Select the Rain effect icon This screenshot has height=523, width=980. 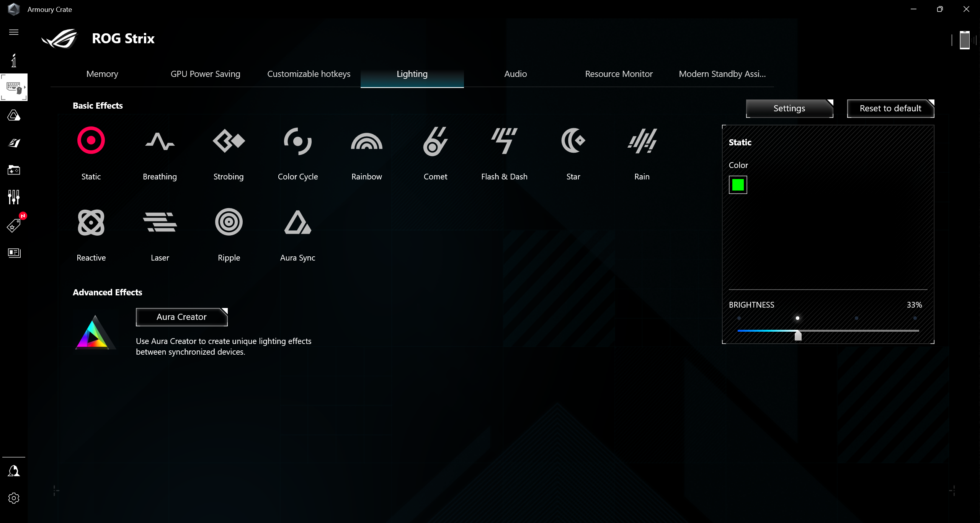pos(642,141)
